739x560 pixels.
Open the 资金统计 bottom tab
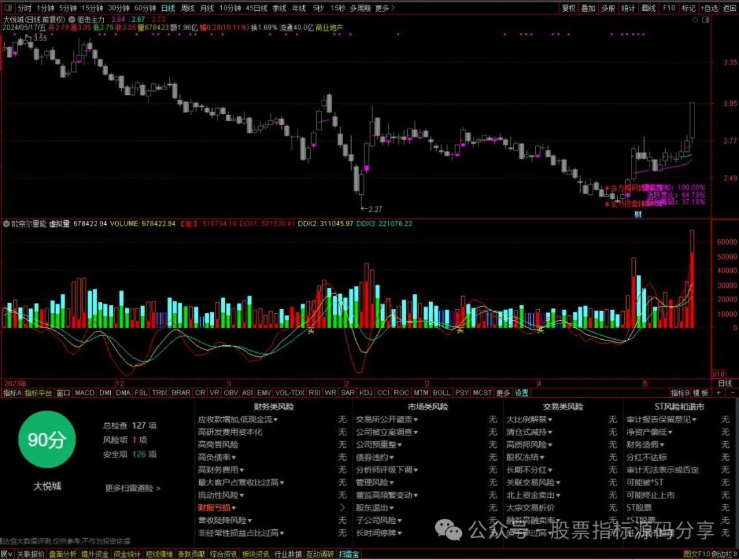coord(127,555)
